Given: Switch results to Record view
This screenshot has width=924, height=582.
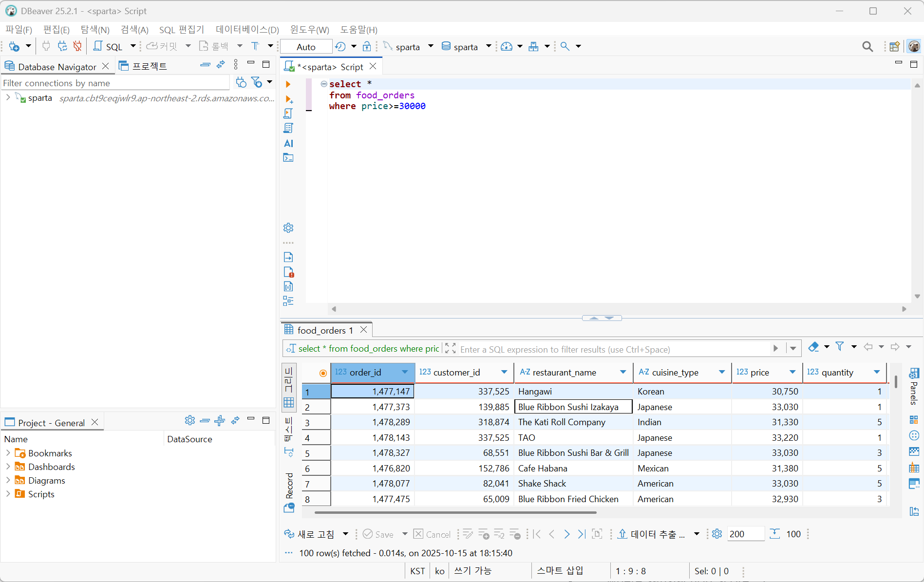Looking at the screenshot, I should pyautogui.click(x=288, y=485).
